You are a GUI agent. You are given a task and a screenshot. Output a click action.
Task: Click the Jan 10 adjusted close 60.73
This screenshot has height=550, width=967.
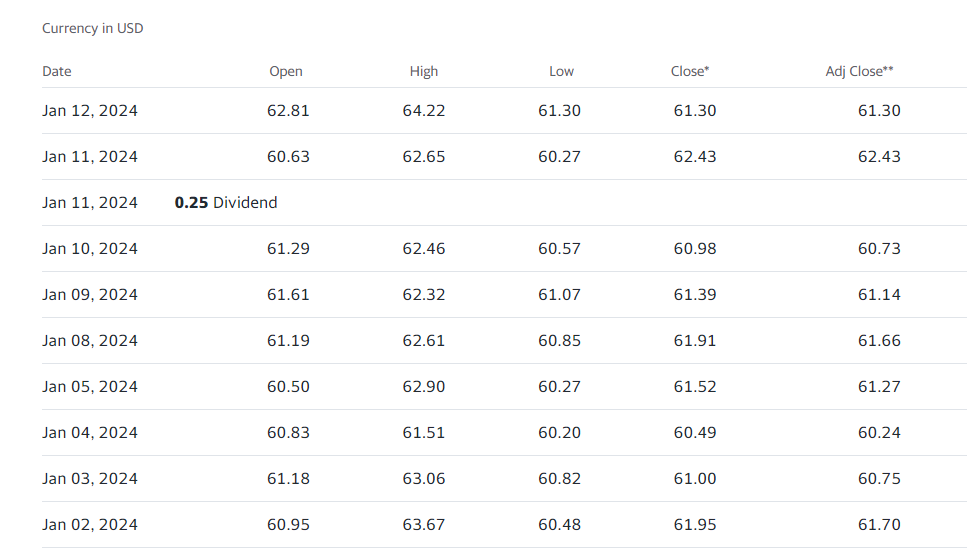click(x=879, y=249)
